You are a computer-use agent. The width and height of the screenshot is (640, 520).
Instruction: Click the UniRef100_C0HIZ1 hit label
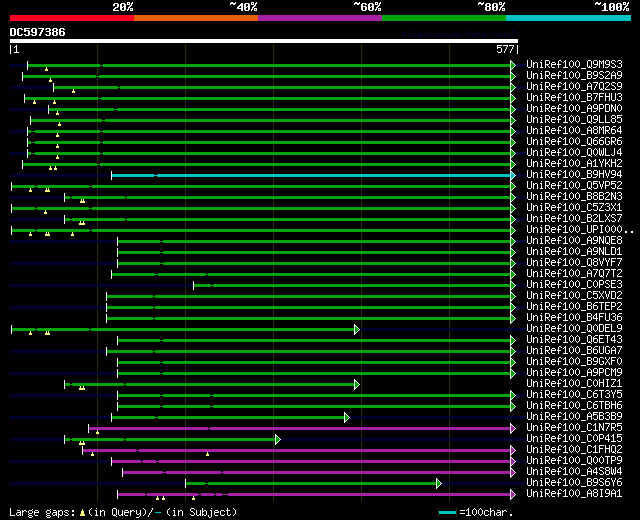[x=574, y=384]
